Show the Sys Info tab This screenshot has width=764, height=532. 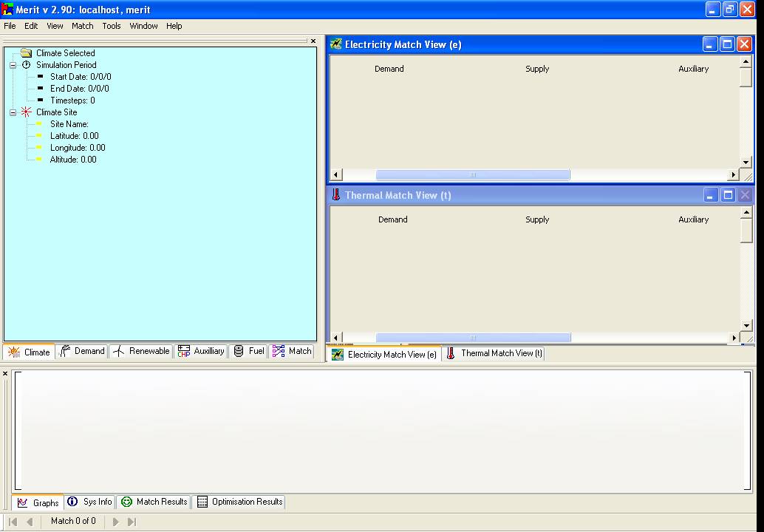point(90,502)
